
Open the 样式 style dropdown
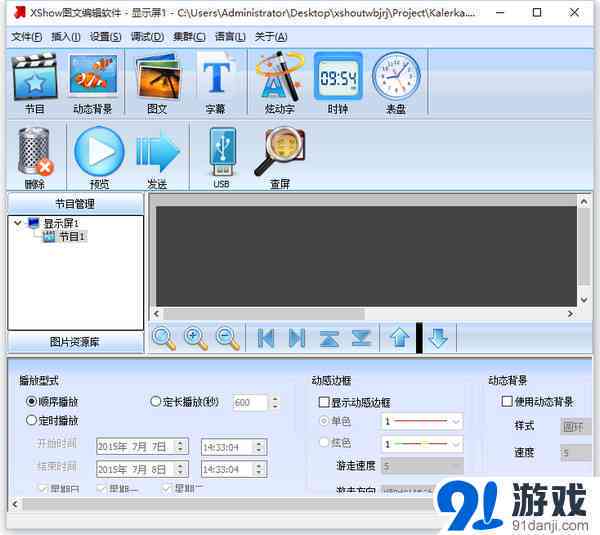point(576,426)
